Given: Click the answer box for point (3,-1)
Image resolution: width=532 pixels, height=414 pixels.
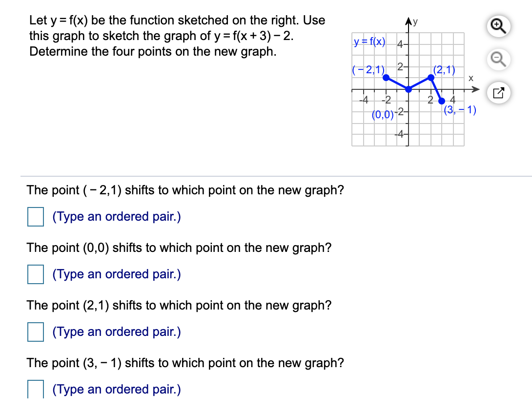Looking at the screenshot, I should pos(35,389).
